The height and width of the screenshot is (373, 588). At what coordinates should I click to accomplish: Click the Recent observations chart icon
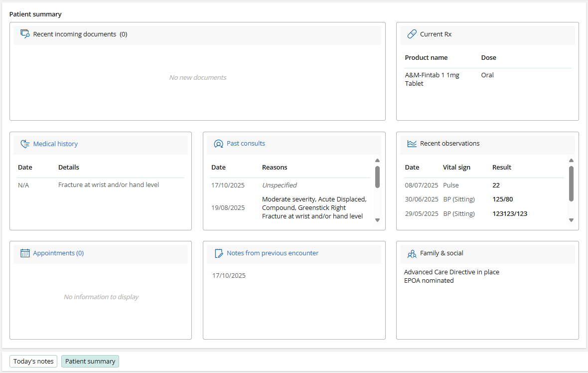click(412, 144)
